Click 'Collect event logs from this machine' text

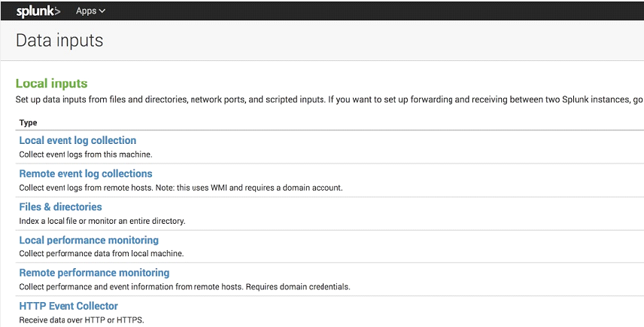coord(85,154)
